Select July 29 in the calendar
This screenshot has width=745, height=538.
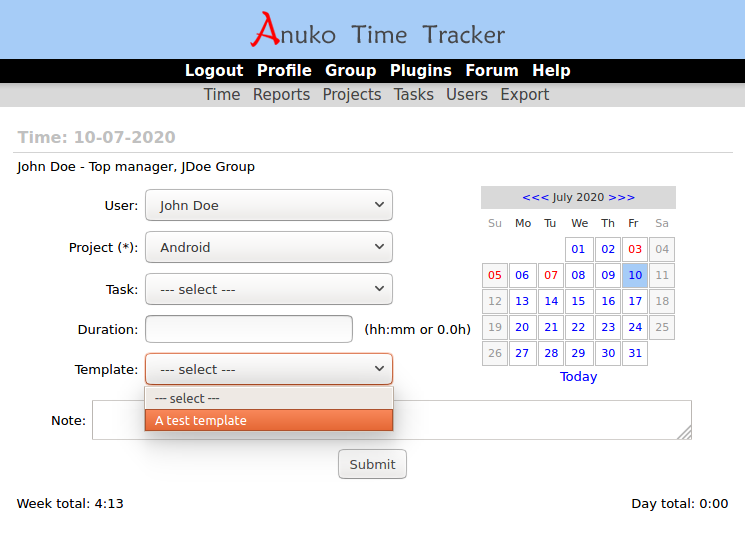[x=579, y=354]
